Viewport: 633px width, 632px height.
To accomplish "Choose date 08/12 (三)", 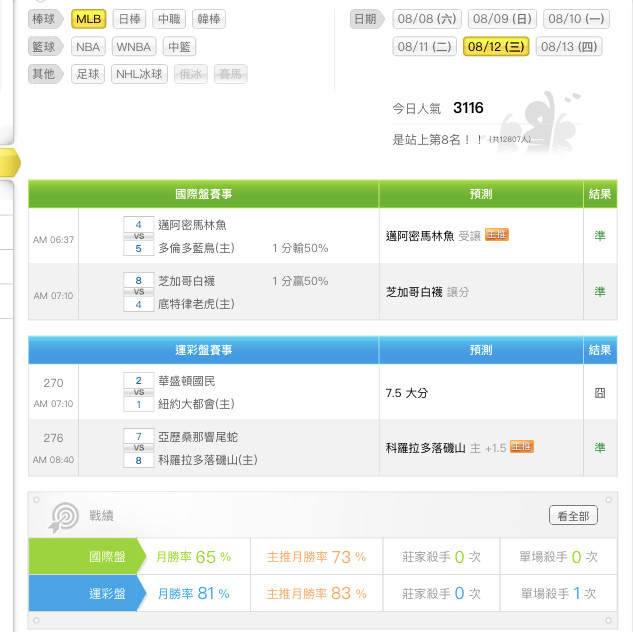I will (x=496, y=47).
